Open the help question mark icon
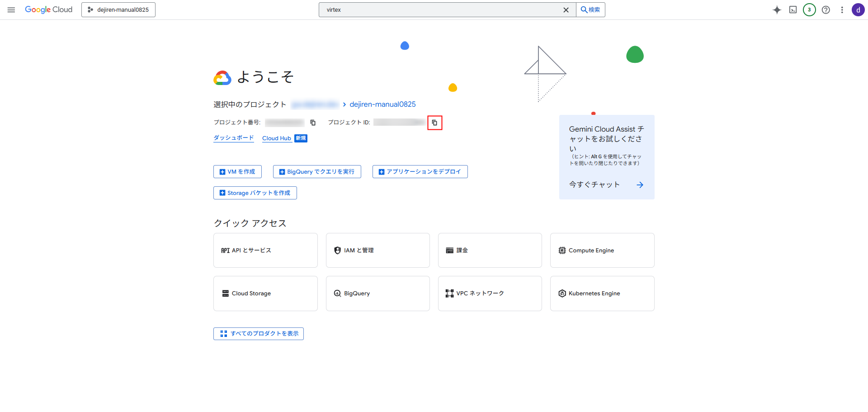The width and height of the screenshot is (868, 412). pos(826,10)
